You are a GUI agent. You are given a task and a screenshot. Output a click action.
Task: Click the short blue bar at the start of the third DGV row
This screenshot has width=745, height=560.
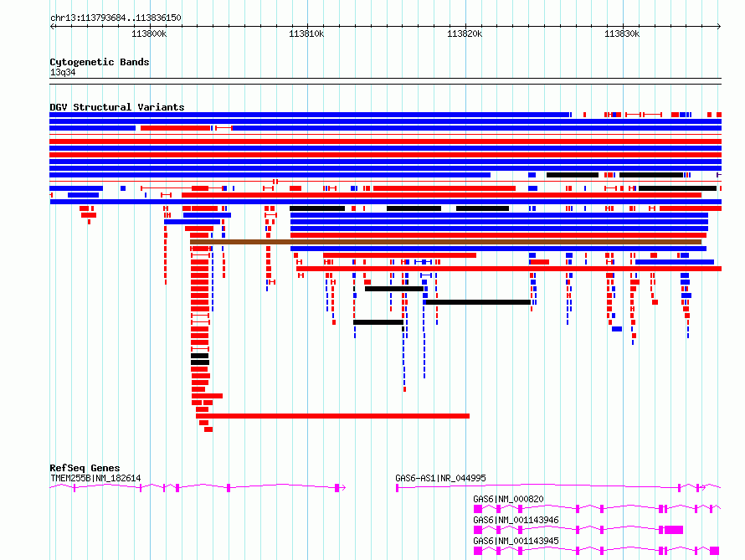[93, 128]
